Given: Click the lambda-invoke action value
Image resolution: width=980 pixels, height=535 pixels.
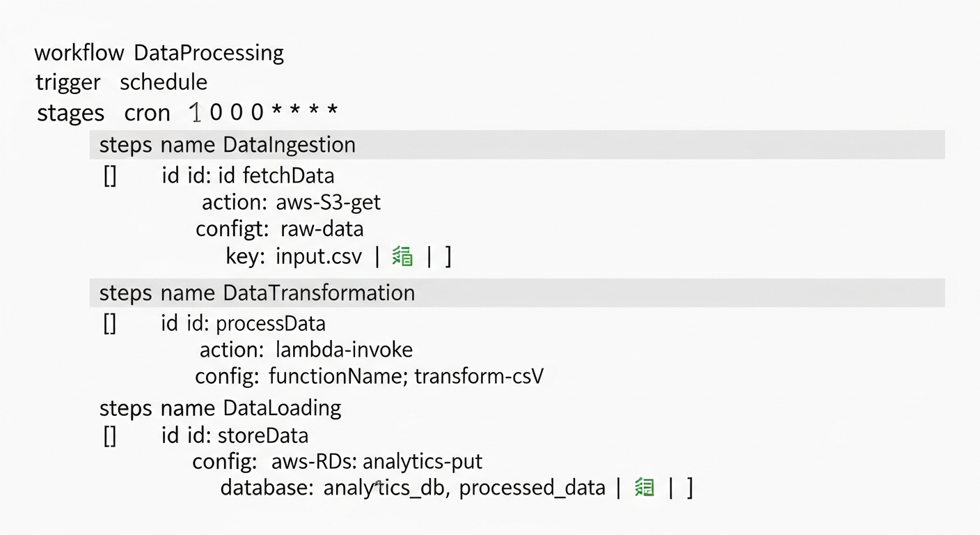Looking at the screenshot, I should click(344, 350).
